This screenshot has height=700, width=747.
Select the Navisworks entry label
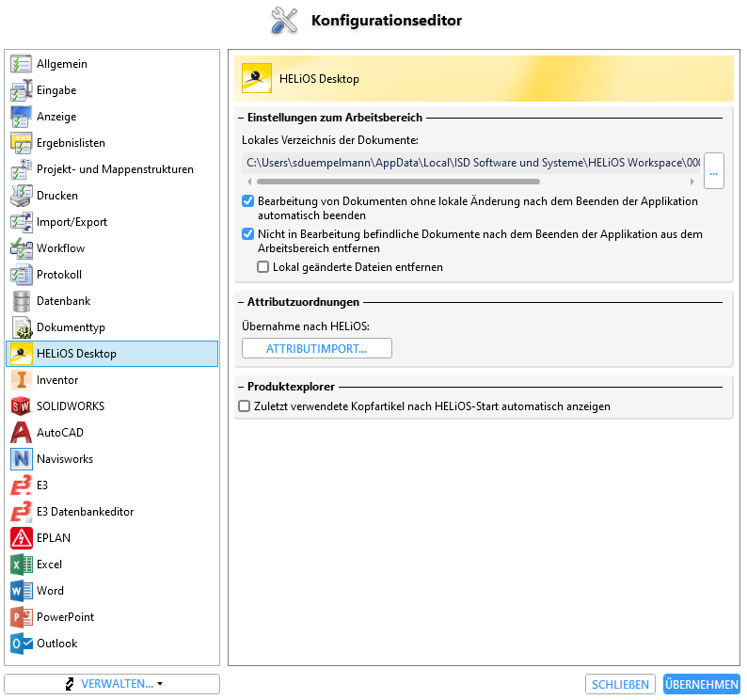tap(65, 459)
